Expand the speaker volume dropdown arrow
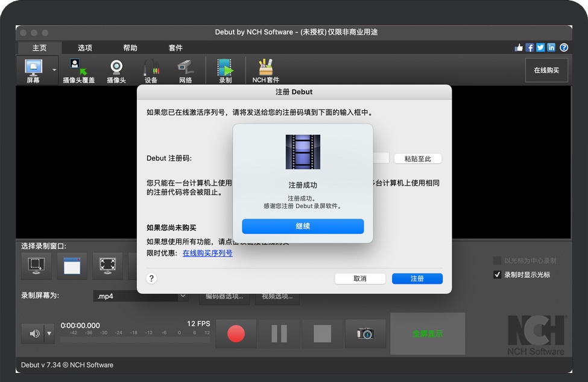 [x=49, y=333]
